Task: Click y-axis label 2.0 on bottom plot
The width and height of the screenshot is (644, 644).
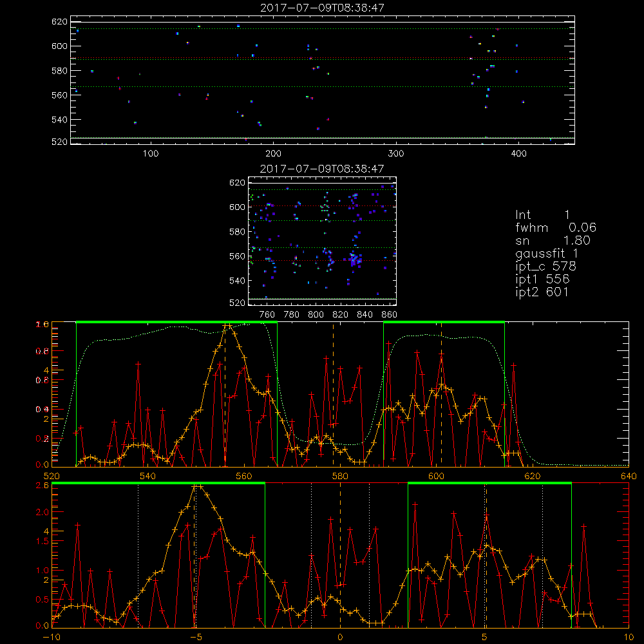Action: point(43,512)
